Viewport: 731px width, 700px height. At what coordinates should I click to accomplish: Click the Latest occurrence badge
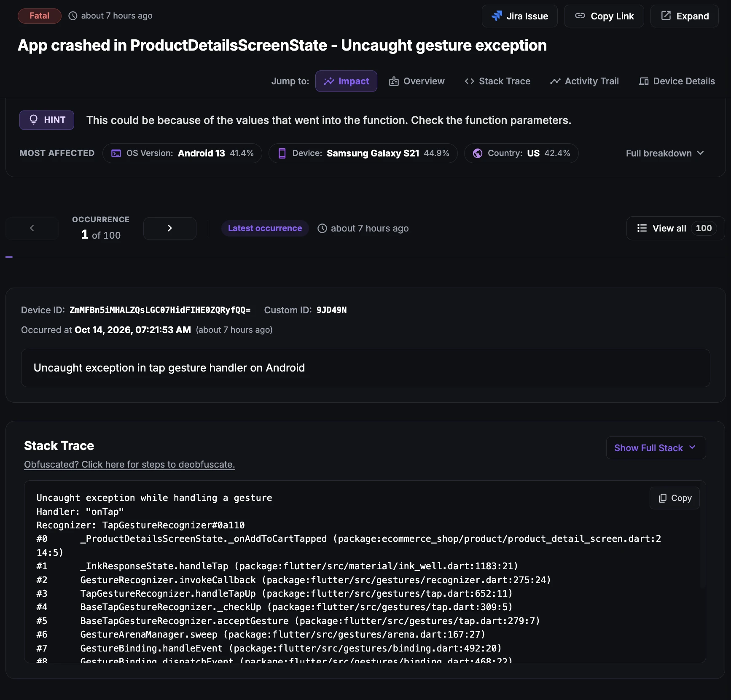(265, 228)
